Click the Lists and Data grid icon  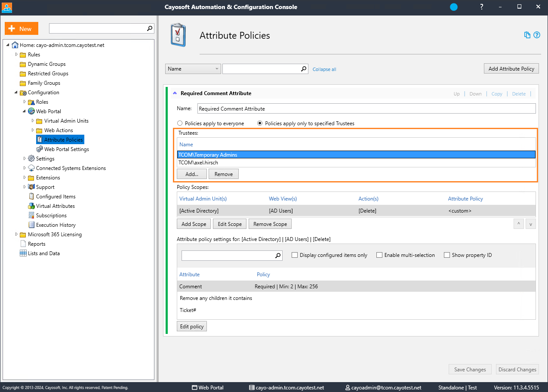point(23,253)
